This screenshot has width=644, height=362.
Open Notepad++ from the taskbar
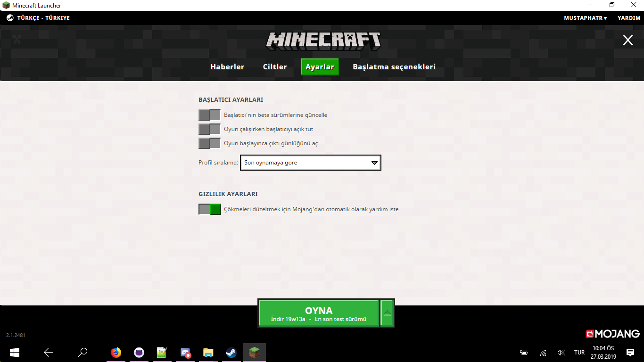[162, 352]
